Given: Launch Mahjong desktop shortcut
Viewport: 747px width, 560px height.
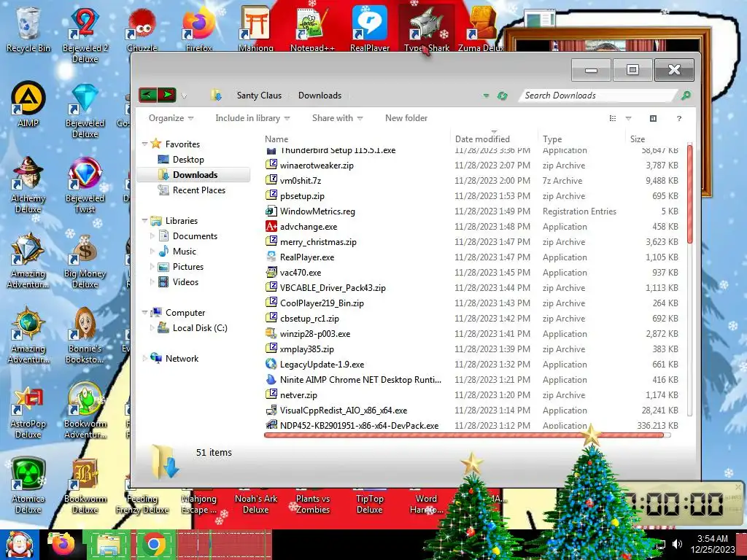Looking at the screenshot, I should [256, 29].
